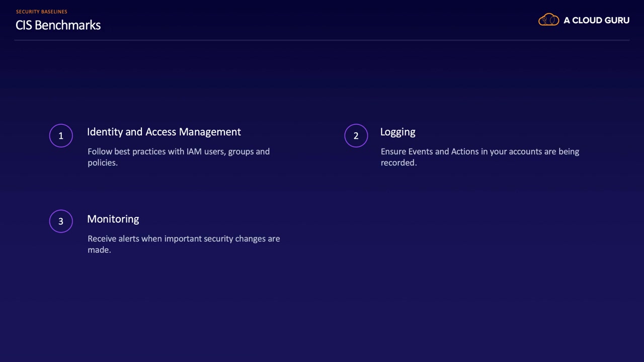
Task: Select the Logging heading
Action: coord(397,132)
